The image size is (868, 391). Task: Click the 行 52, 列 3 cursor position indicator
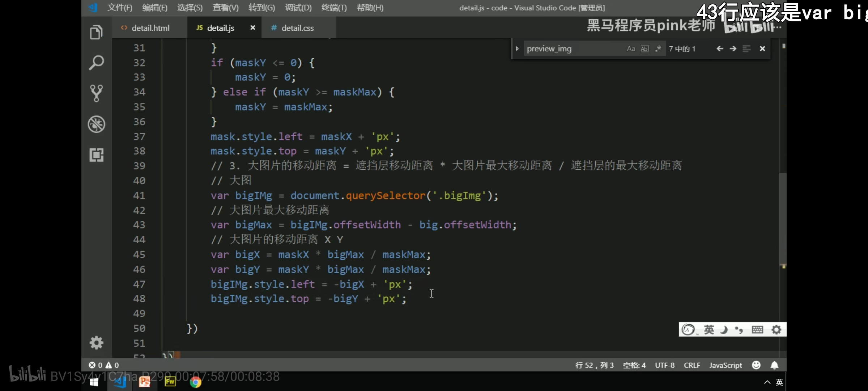tap(594, 365)
